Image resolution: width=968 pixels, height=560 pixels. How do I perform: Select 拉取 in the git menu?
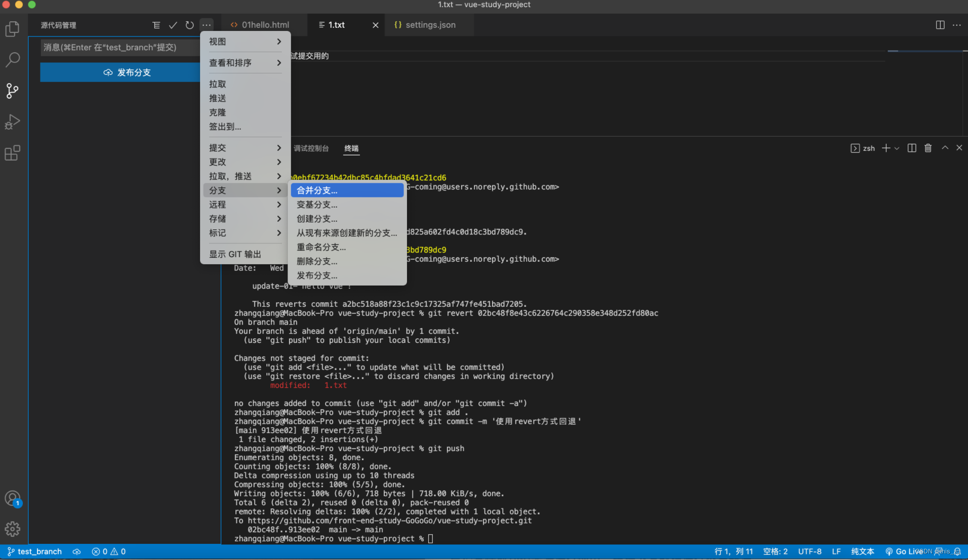pyautogui.click(x=246, y=84)
